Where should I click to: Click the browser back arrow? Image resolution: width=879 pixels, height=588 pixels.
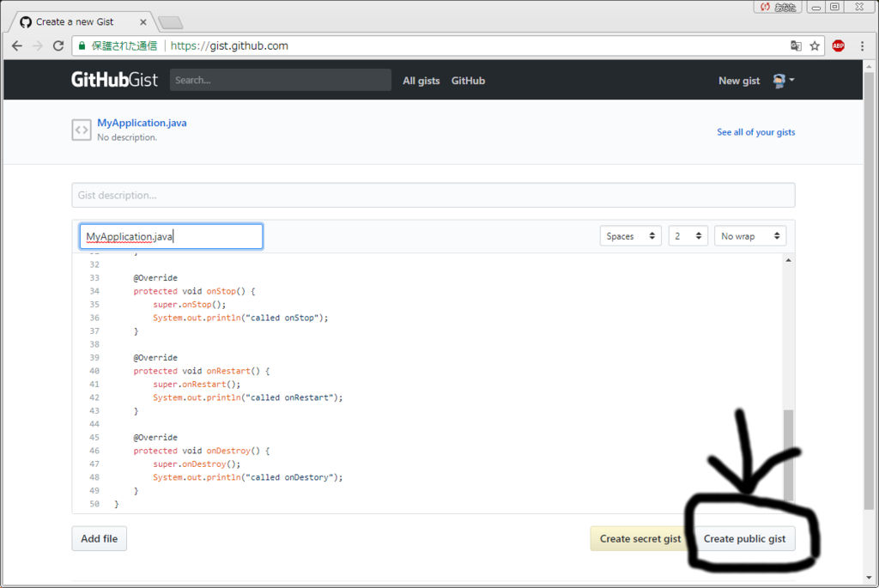click(17, 46)
